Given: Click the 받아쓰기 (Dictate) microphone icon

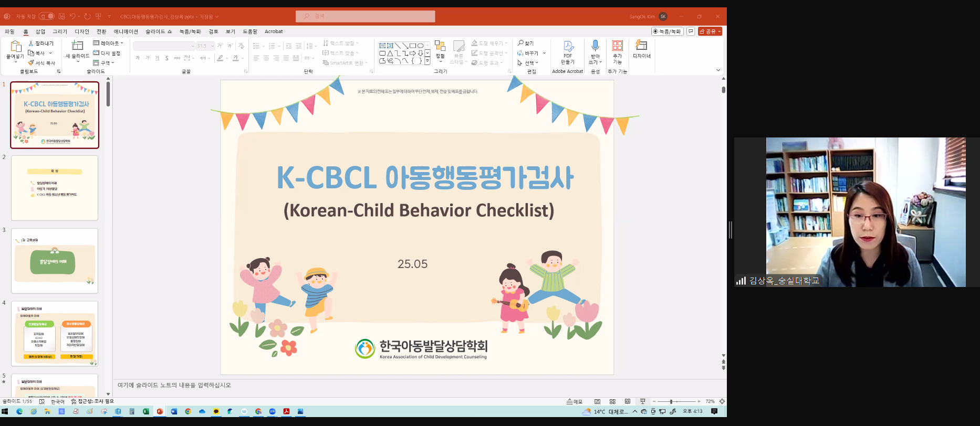Looking at the screenshot, I should tap(595, 46).
